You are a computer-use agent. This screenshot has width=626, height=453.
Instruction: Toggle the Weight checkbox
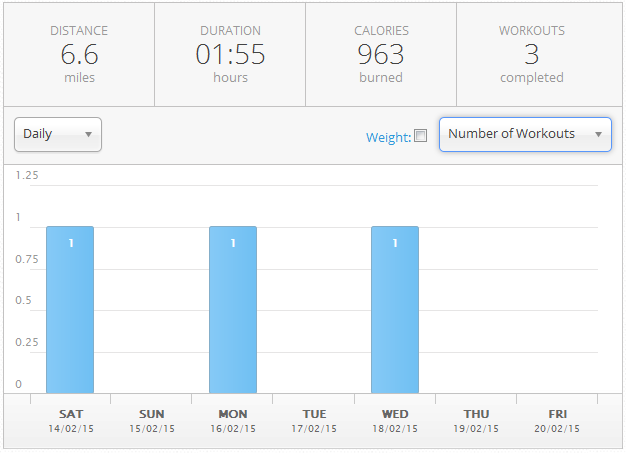pos(421,136)
